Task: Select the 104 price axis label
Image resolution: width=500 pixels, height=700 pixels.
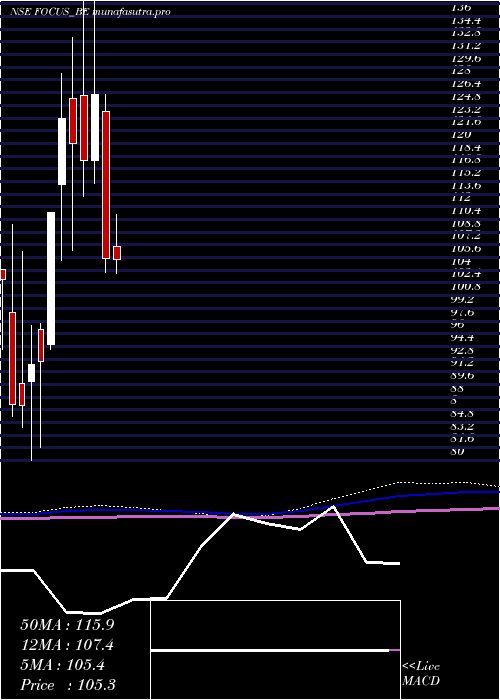Action: click(x=460, y=260)
